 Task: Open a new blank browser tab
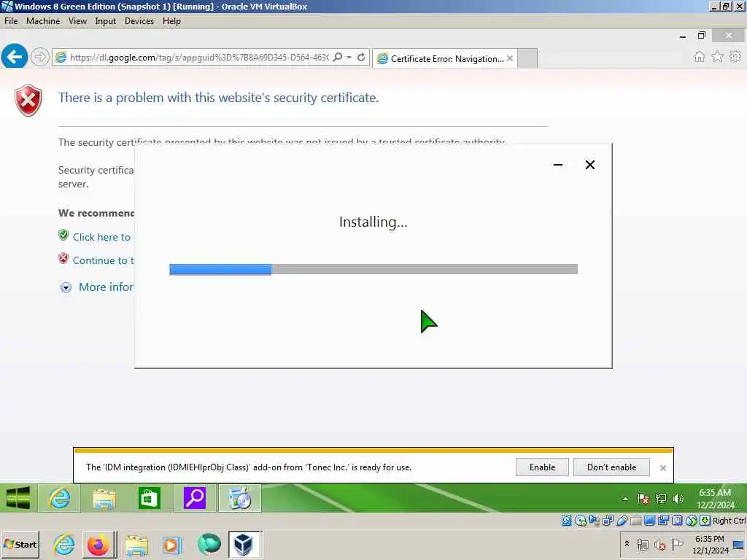pyautogui.click(x=527, y=58)
